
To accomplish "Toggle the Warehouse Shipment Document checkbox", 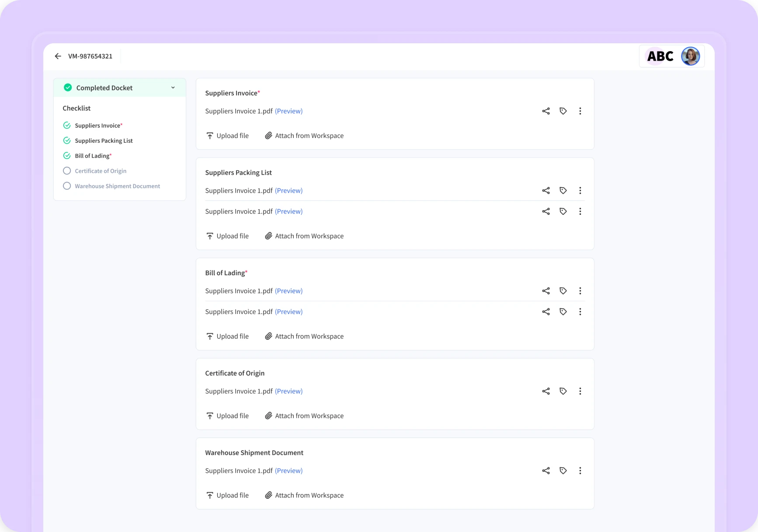I will pos(67,186).
